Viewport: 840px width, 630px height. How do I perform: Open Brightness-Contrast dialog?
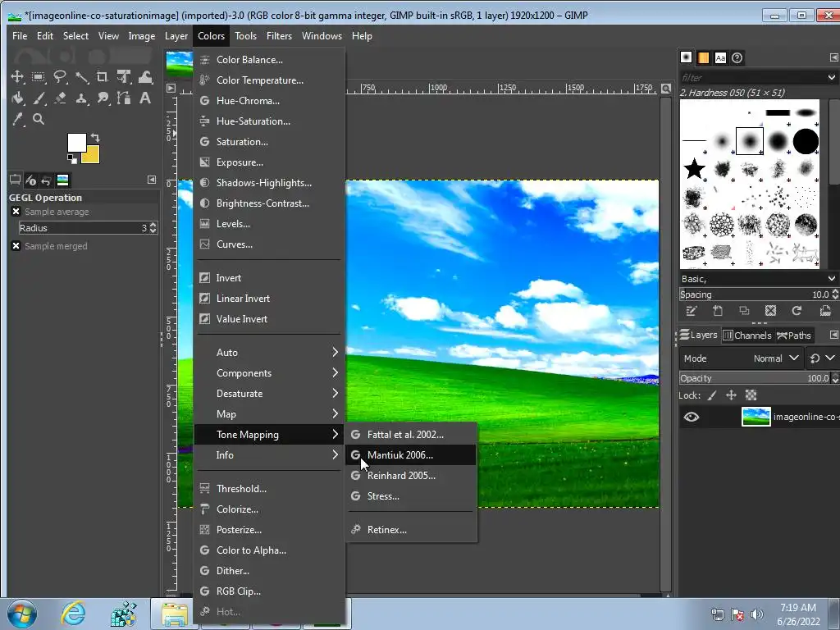[269, 203]
